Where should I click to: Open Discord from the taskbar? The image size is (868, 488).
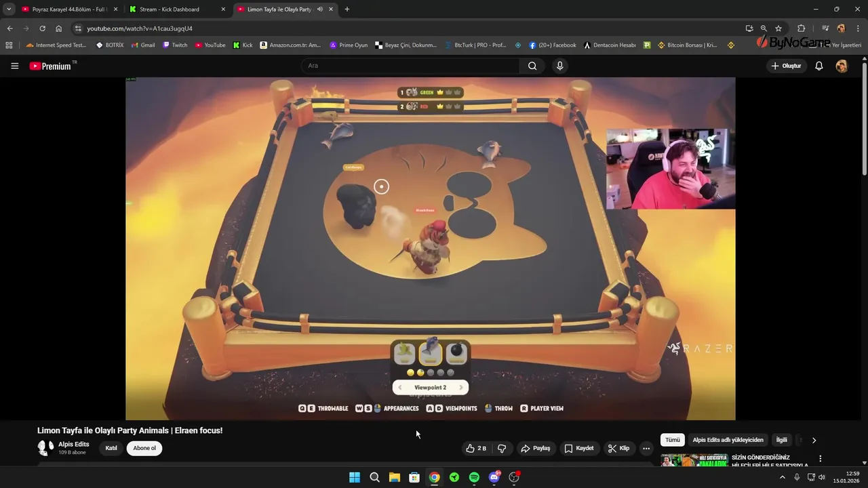pyautogui.click(x=494, y=477)
